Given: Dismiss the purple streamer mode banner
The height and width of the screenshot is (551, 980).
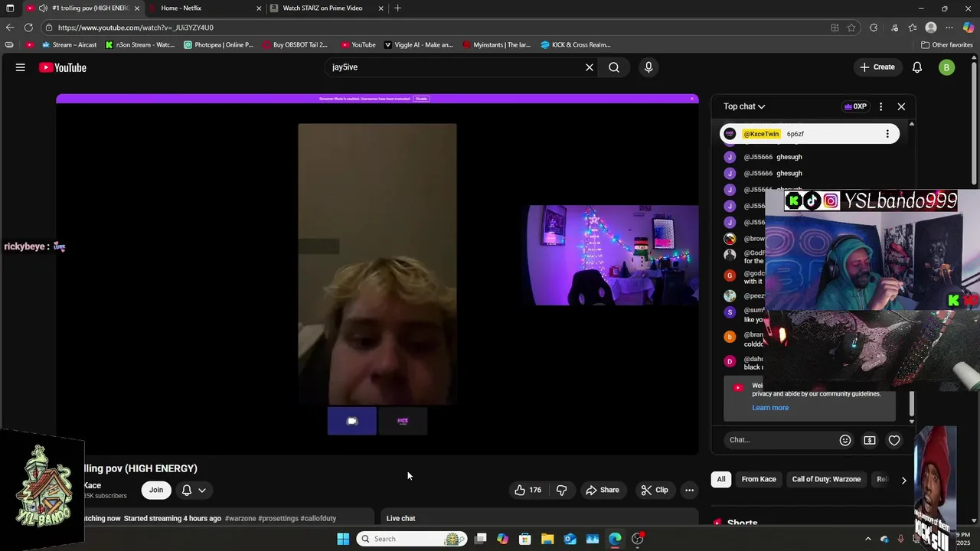Looking at the screenshot, I should point(692,99).
